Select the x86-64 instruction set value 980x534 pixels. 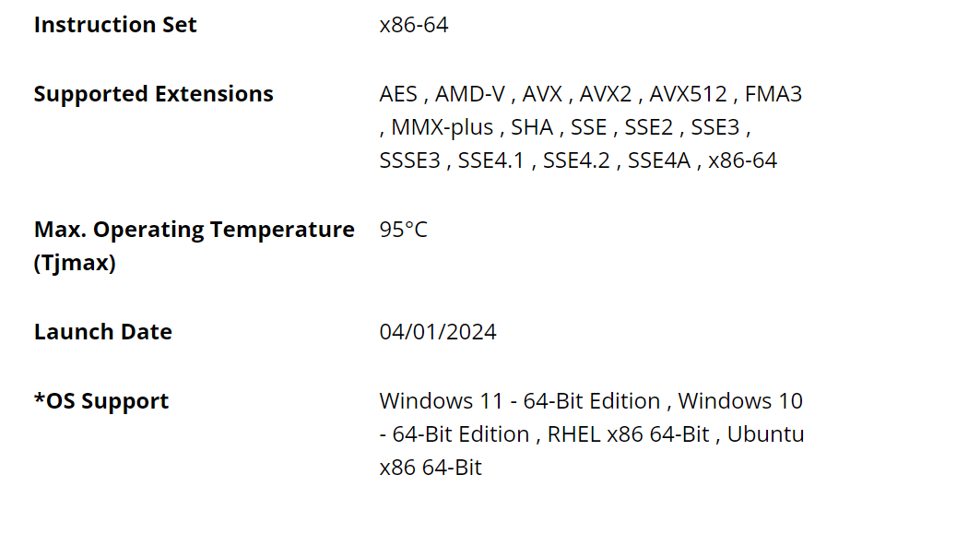pyautogui.click(x=414, y=25)
